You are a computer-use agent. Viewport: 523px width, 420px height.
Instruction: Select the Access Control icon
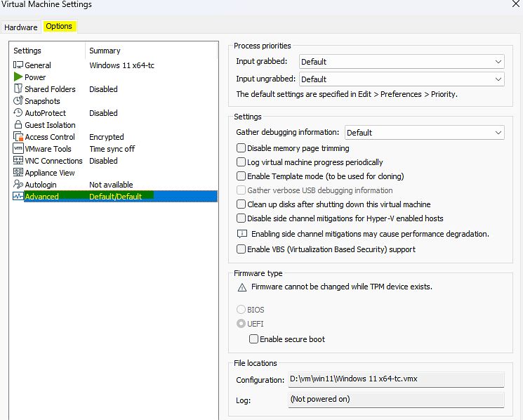pyautogui.click(x=18, y=137)
